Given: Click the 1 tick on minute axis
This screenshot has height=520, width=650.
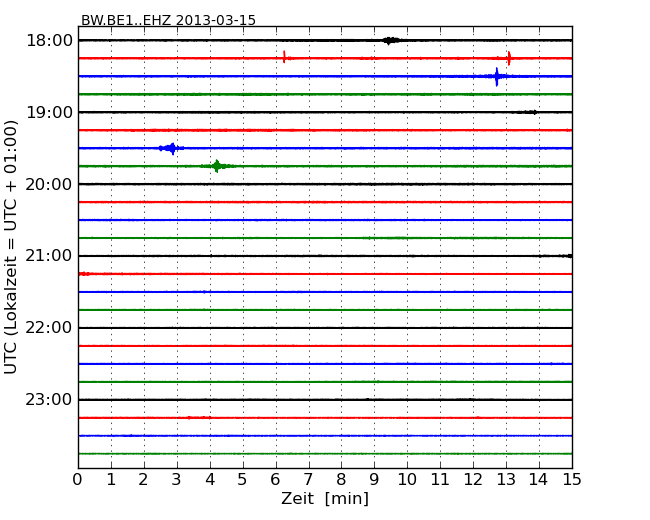Looking at the screenshot, I should tap(111, 480).
